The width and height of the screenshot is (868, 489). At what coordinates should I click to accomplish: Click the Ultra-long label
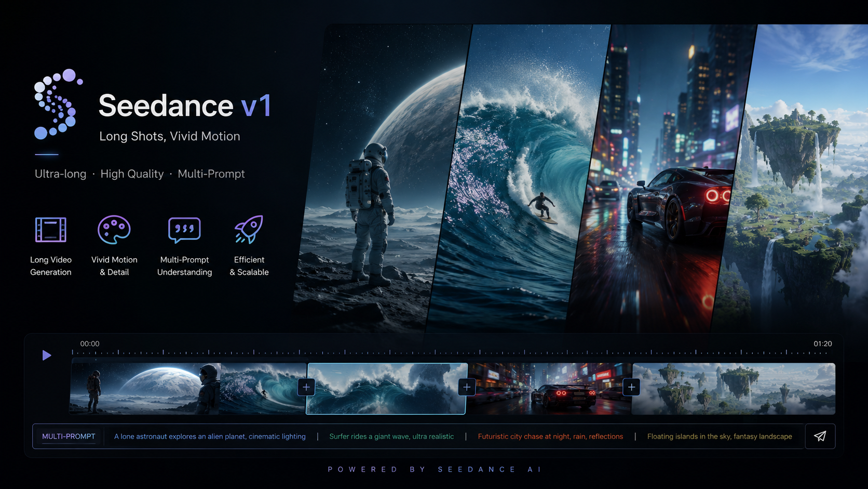coord(60,174)
